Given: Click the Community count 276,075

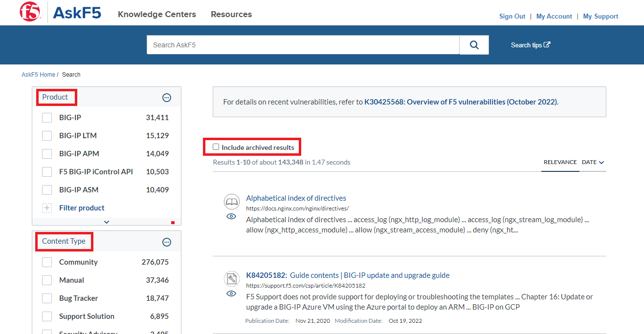Looking at the screenshot, I should [x=155, y=262].
